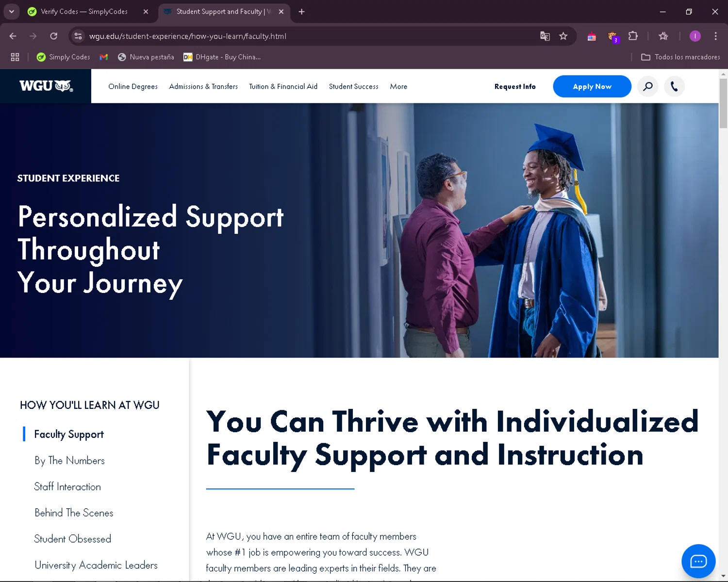The image size is (728, 582).
Task: Open University Academic Leaders link
Action: (96, 566)
